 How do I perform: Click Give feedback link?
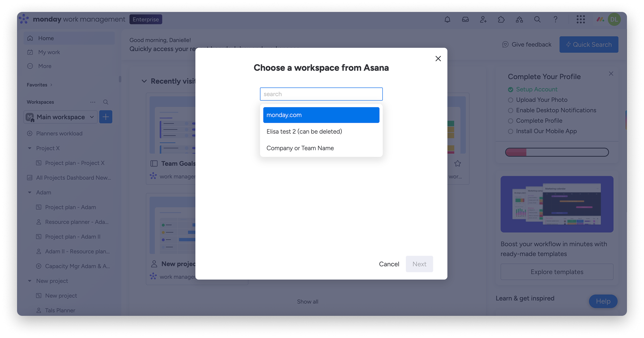point(531,44)
